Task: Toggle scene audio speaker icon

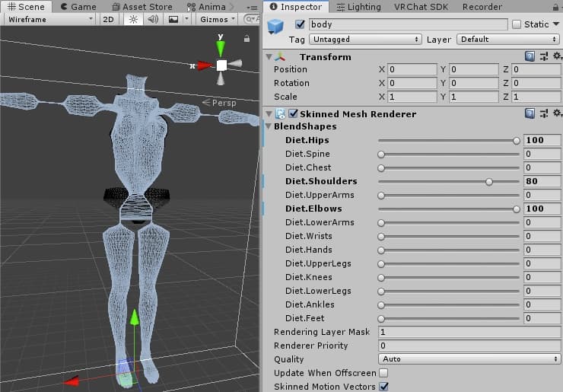Action: [x=153, y=19]
